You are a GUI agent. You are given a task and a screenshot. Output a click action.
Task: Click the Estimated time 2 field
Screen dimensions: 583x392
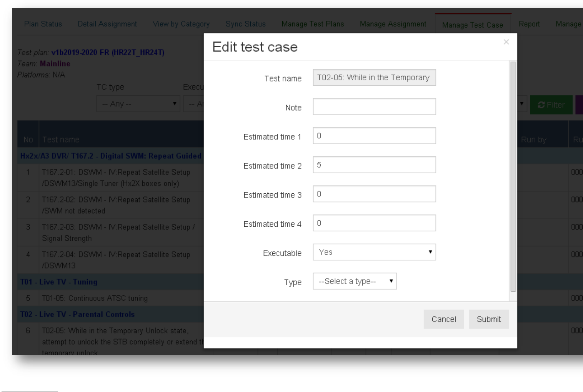point(374,165)
